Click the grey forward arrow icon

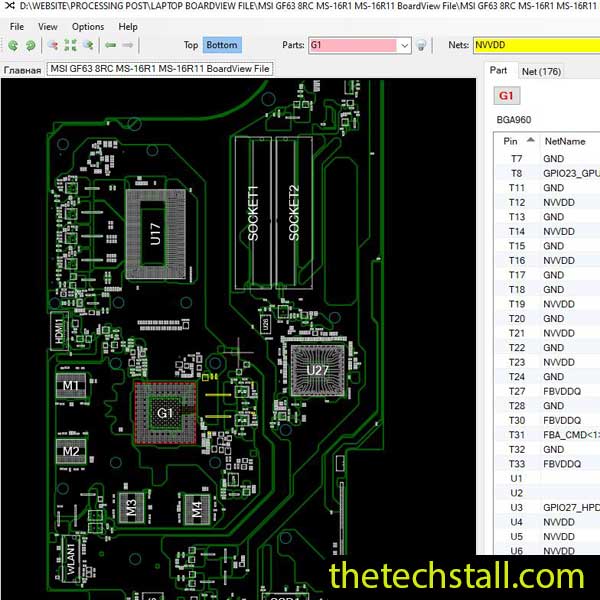click(126, 45)
